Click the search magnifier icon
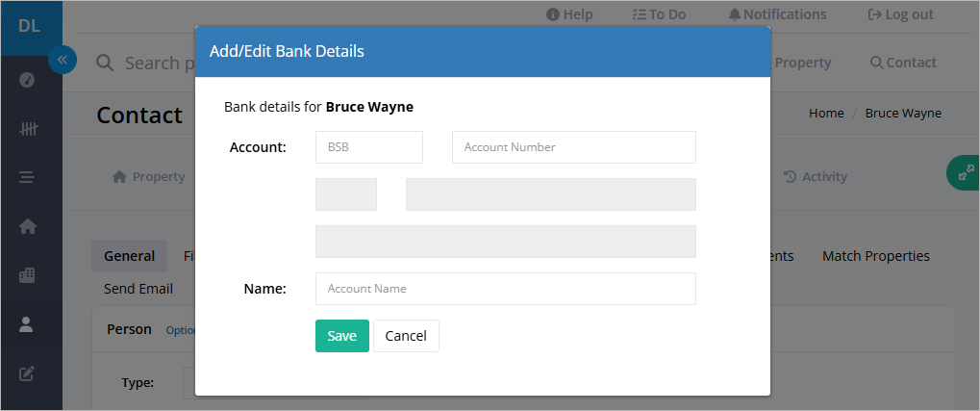 coord(105,63)
